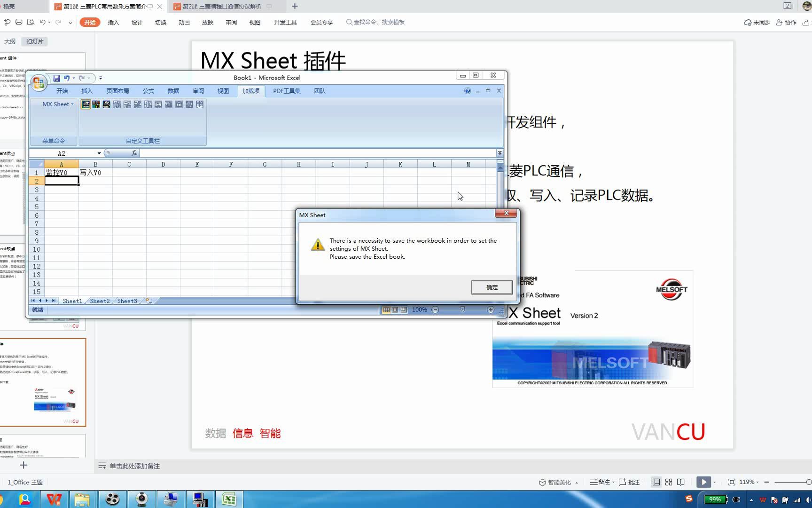Screen dimensions: 812x508
Task: Click the first MX Sheet toolbar icon
Action: click(86, 104)
